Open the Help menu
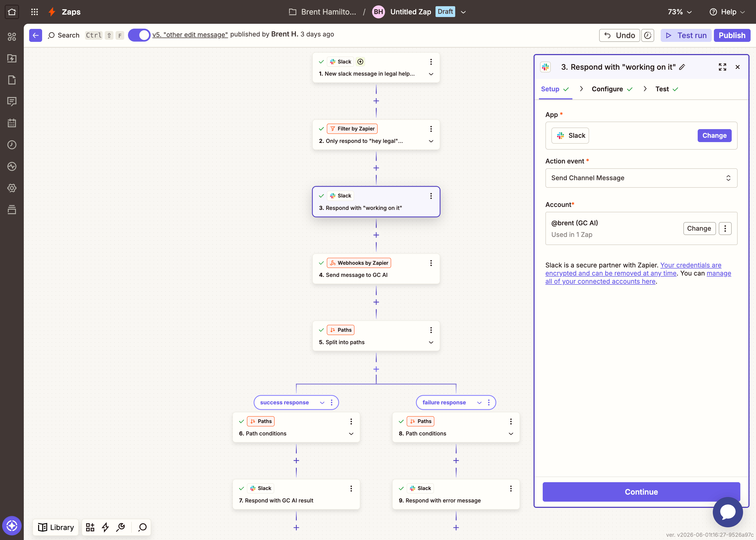756x540 pixels. 727,12
